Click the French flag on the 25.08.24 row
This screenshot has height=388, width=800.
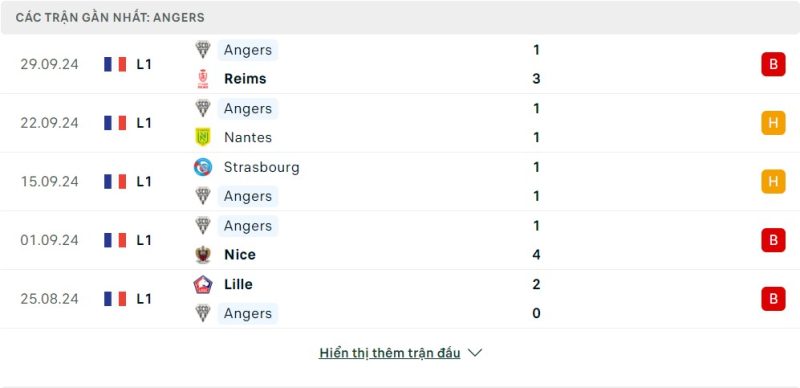point(115,299)
